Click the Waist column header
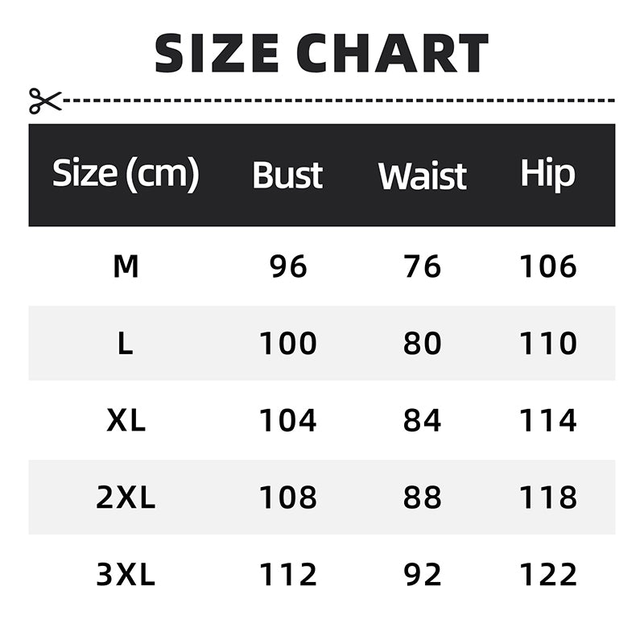This screenshot has height=644, width=644. [x=423, y=175]
